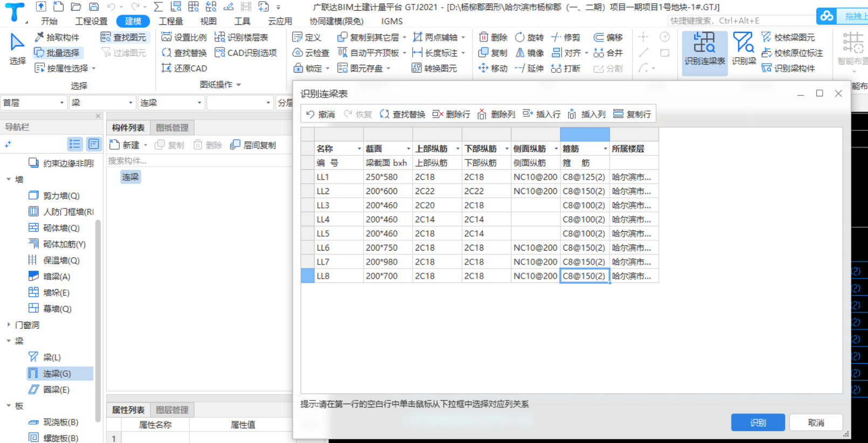868x443 pixels.
Task: Open the 开始 ribbon tab
Action: click(x=49, y=21)
